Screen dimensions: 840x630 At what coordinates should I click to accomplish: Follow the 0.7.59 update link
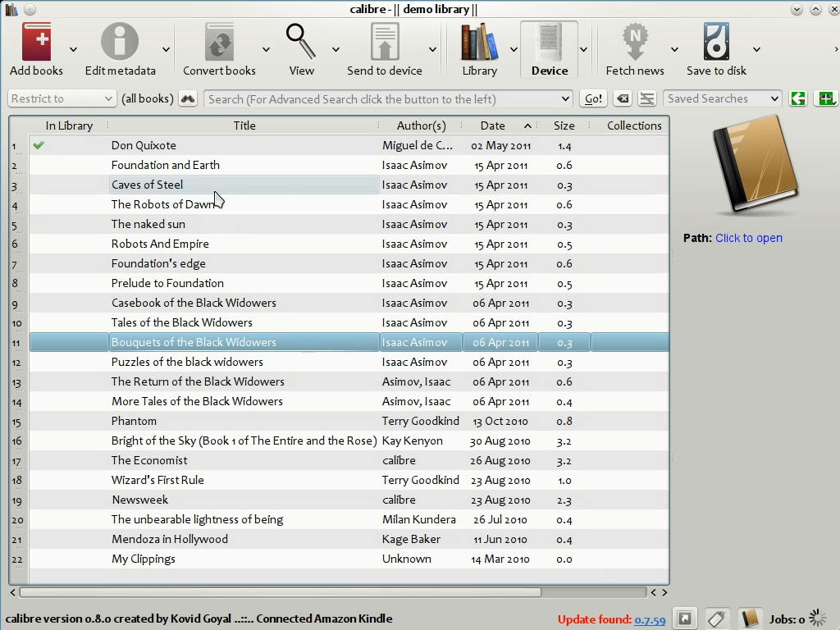click(x=650, y=620)
